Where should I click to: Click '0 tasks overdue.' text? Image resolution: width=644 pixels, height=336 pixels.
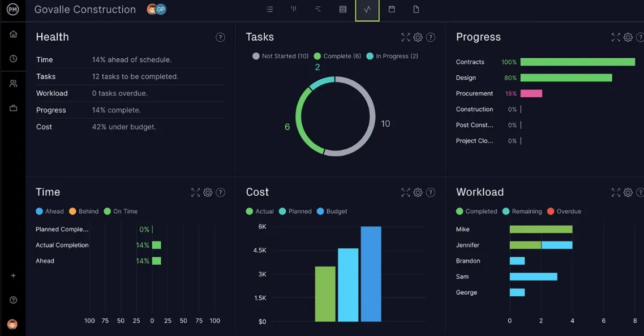119,93
